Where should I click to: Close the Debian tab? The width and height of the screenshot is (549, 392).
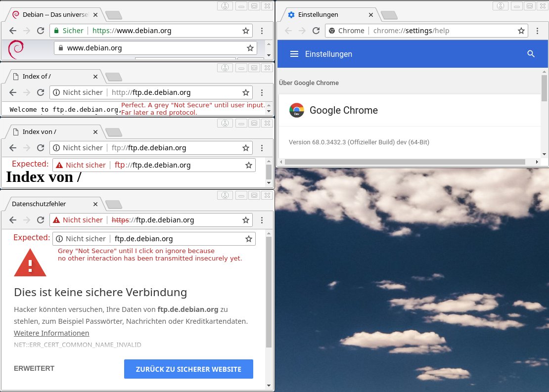[95, 15]
